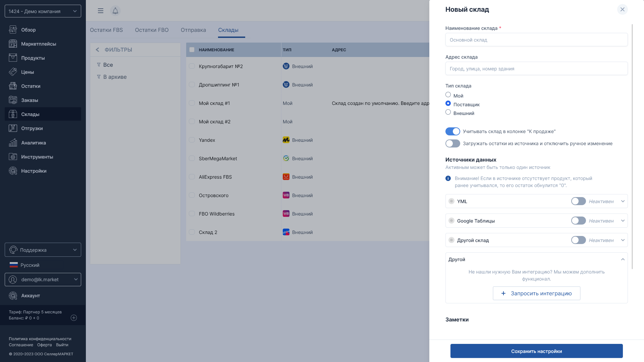Screen dimensions: 644x362
Task: Enable the Google Таблицы source switch
Action: (x=579, y=221)
